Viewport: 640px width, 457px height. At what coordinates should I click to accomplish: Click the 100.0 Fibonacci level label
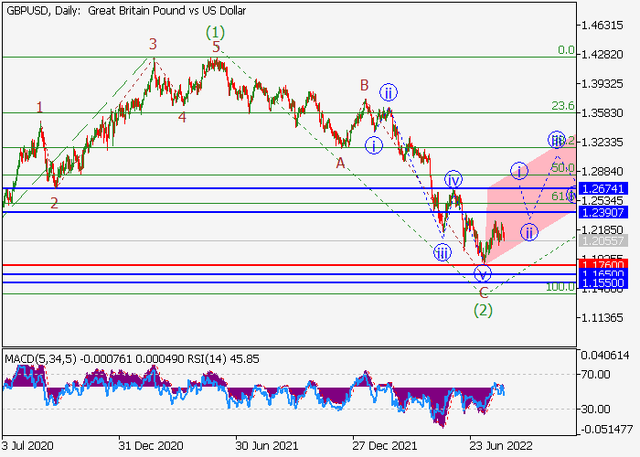point(559,287)
